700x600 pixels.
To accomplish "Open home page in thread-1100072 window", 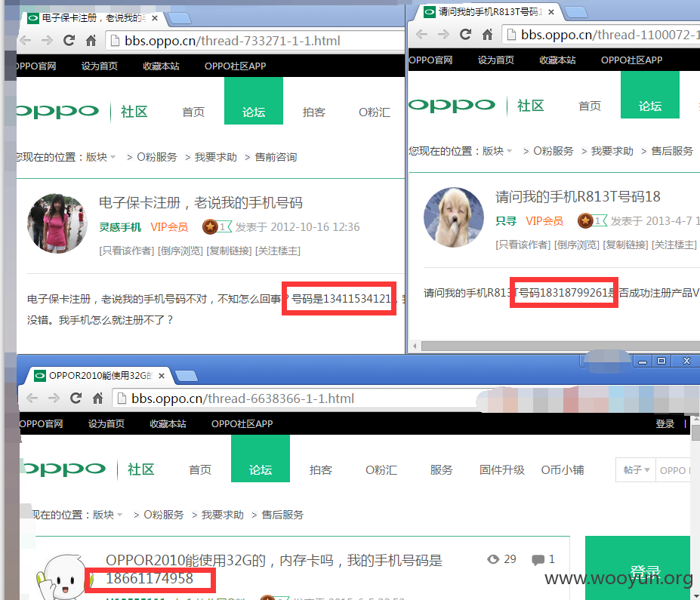I will pos(488,35).
